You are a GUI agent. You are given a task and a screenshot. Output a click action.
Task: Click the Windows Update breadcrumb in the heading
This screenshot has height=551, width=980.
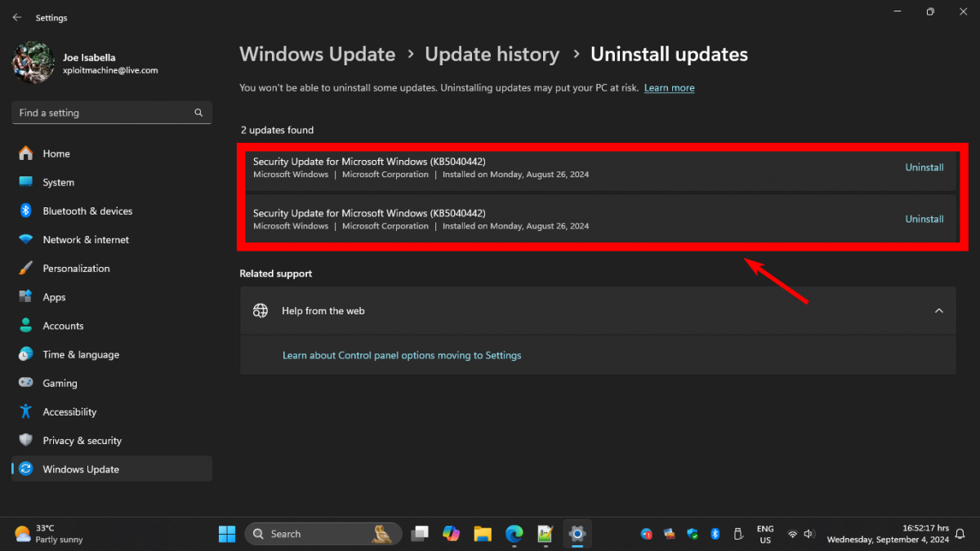click(318, 55)
